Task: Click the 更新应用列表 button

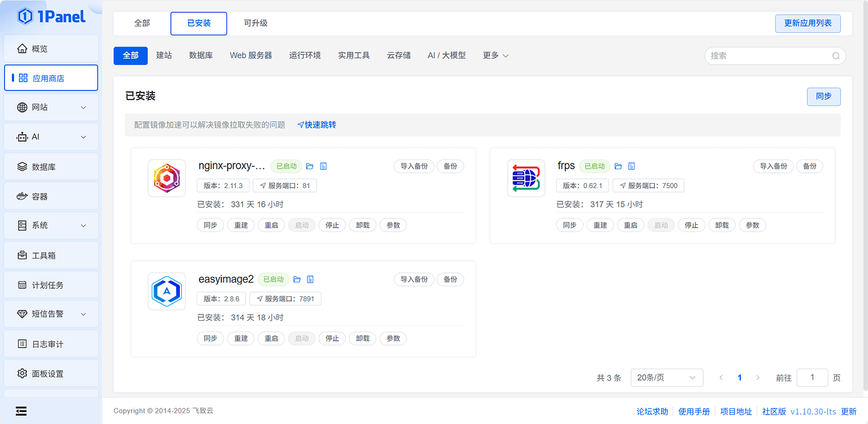Action: coord(808,23)
